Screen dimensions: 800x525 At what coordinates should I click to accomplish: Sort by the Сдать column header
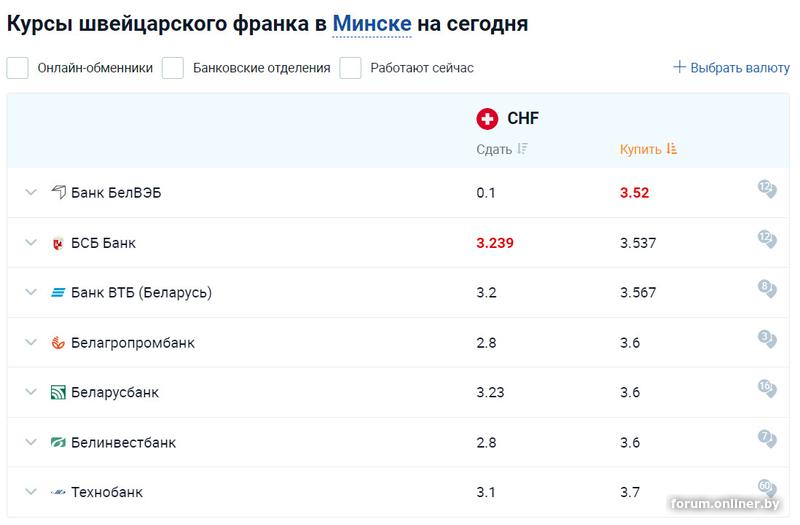(x=494, y=149)
